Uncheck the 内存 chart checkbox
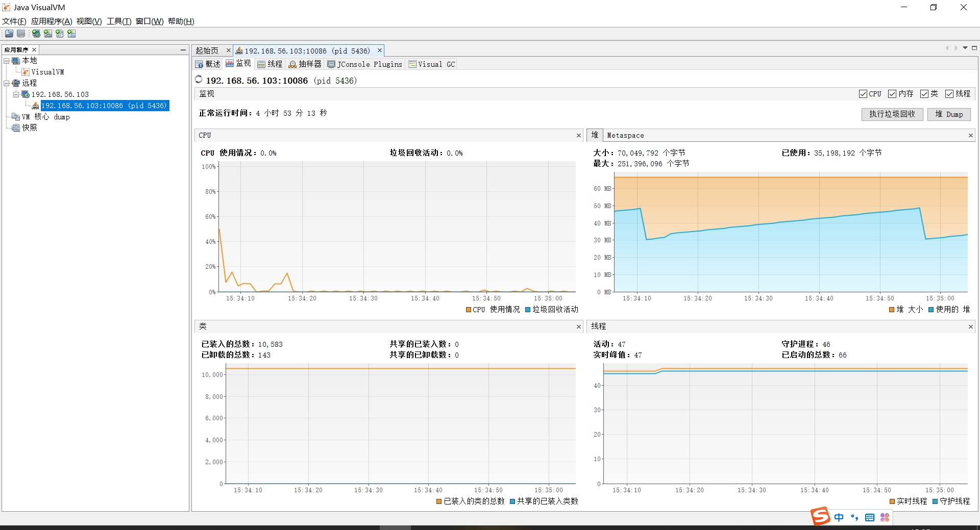 892,94
